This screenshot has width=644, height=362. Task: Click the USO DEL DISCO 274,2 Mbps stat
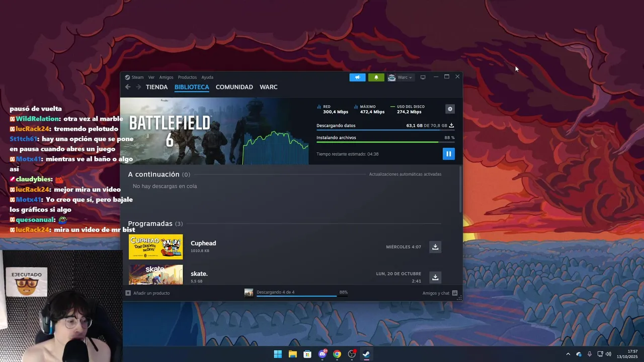[x=408, y=109]
